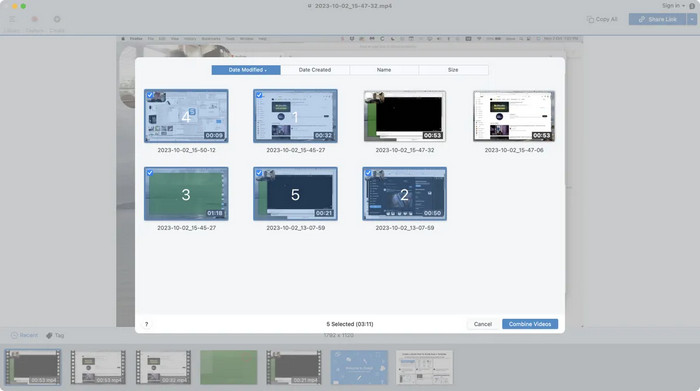Image resolution: width=700 pixels, height=391 pixels.
Task: Sort videos by Date Modified
Action: coord(246,70)
